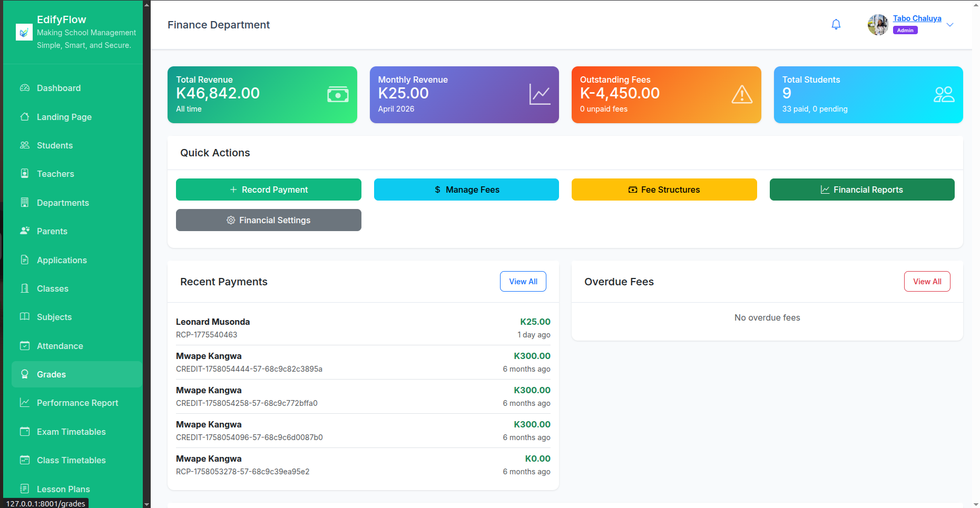This screenshot has width=980, height=508.
Task: Click the people icon on Total Students card
Action: (x=944, y=95)
